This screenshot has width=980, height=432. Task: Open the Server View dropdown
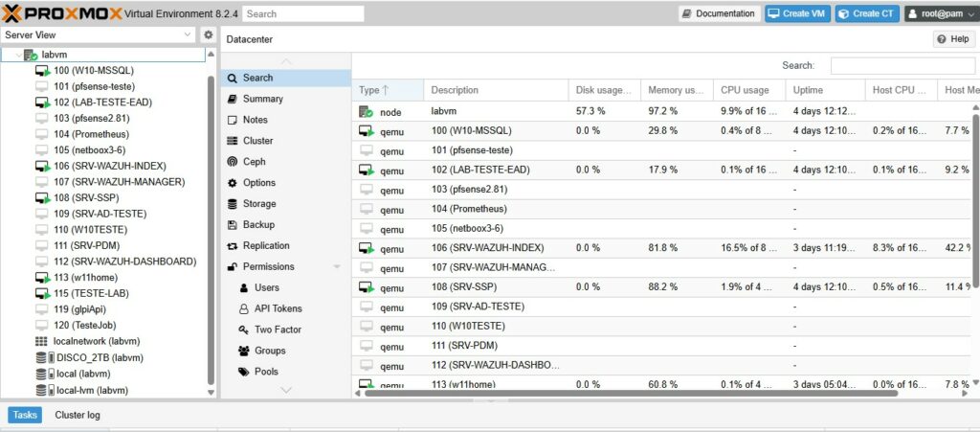[189, 35]
